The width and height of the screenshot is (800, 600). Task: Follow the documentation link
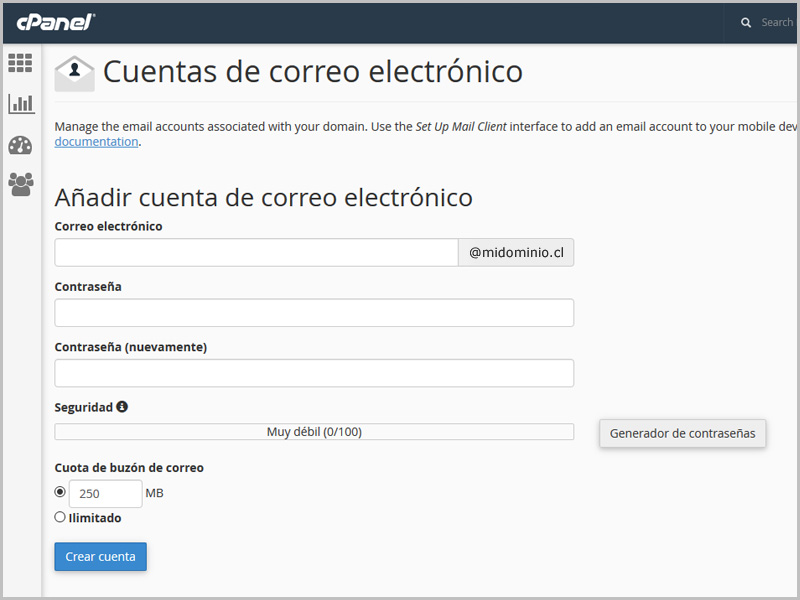(x=96, y=142)
